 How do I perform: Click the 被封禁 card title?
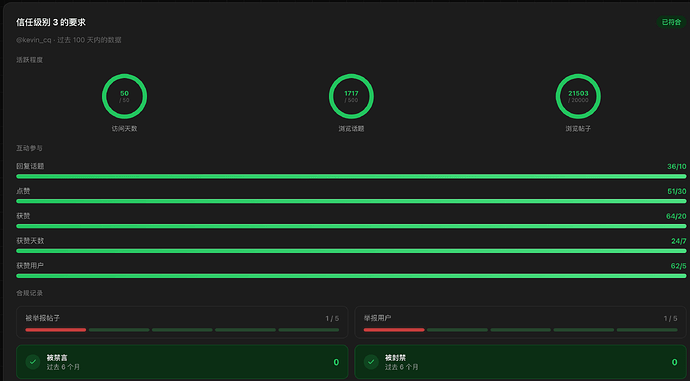pos(396,358)
